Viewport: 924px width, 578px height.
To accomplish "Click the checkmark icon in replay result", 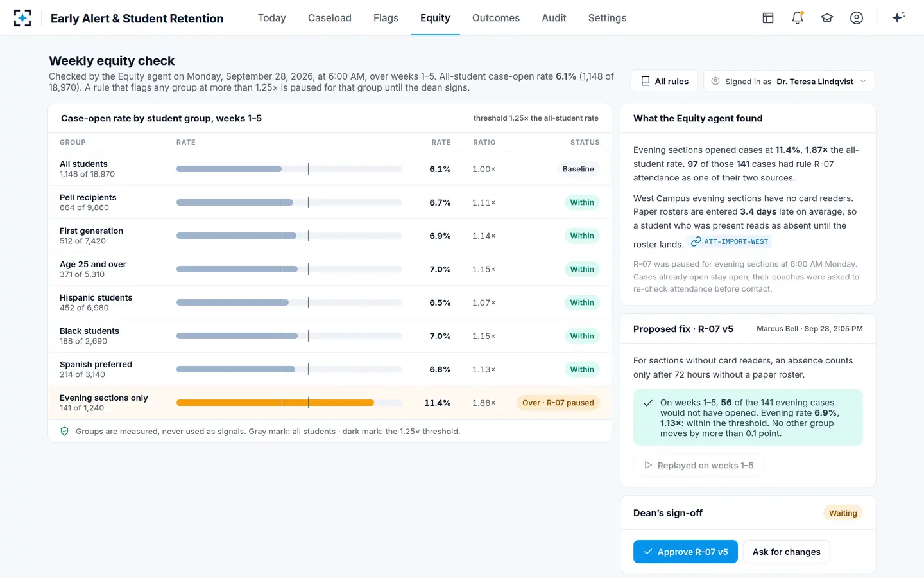I will (x=648, y=403).
